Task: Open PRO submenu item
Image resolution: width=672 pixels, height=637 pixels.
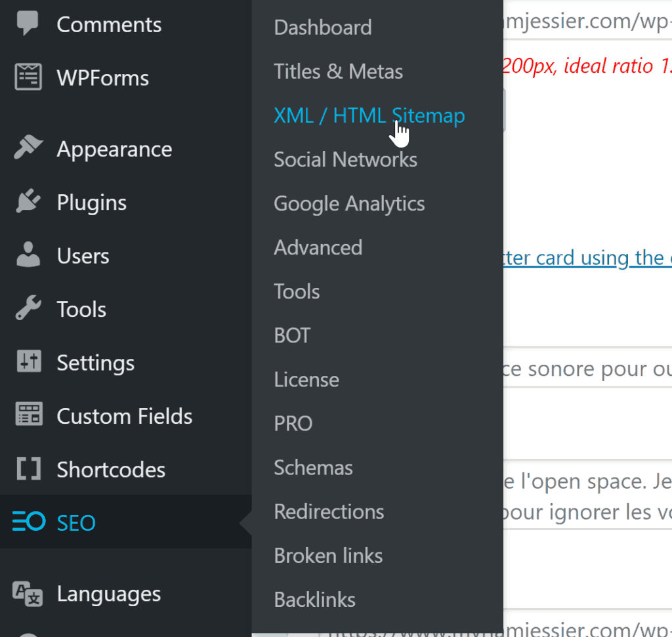Action: [293, 424]
